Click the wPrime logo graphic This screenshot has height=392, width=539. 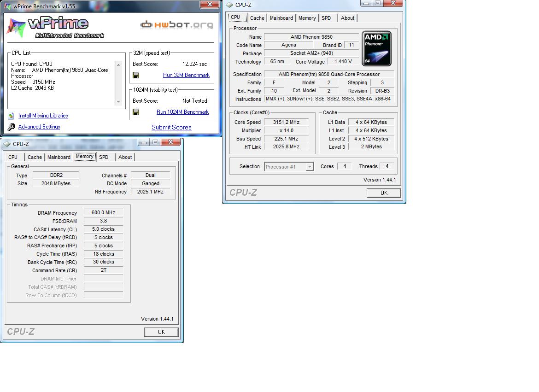55,27
